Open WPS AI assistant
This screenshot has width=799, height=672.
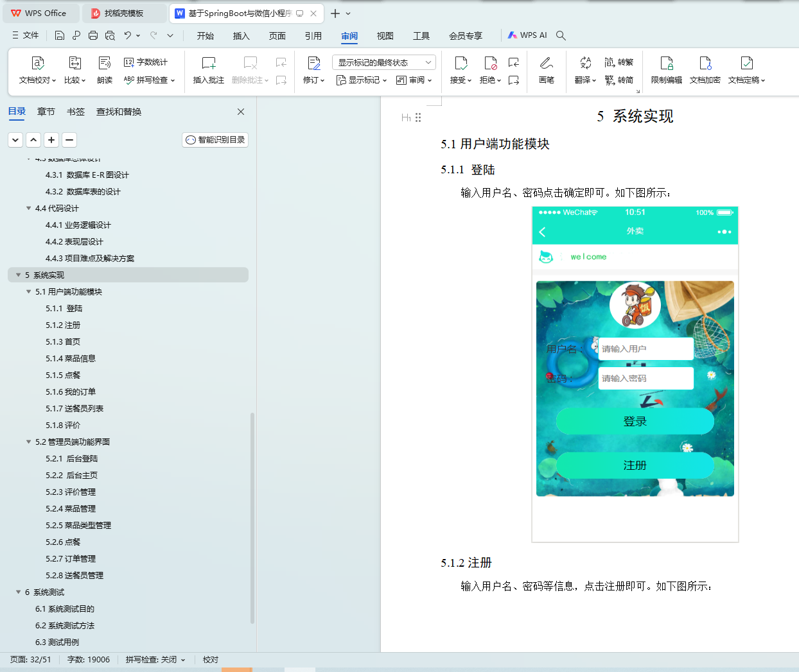(527, 35)
